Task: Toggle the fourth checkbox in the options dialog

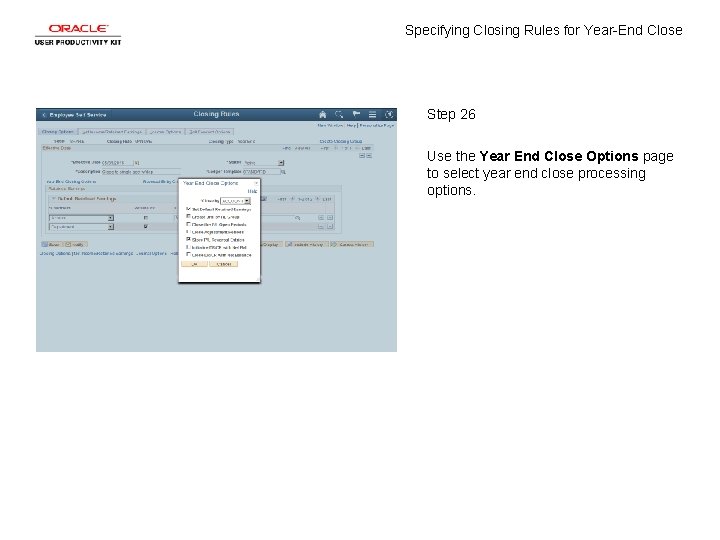Action: [188, 231]
